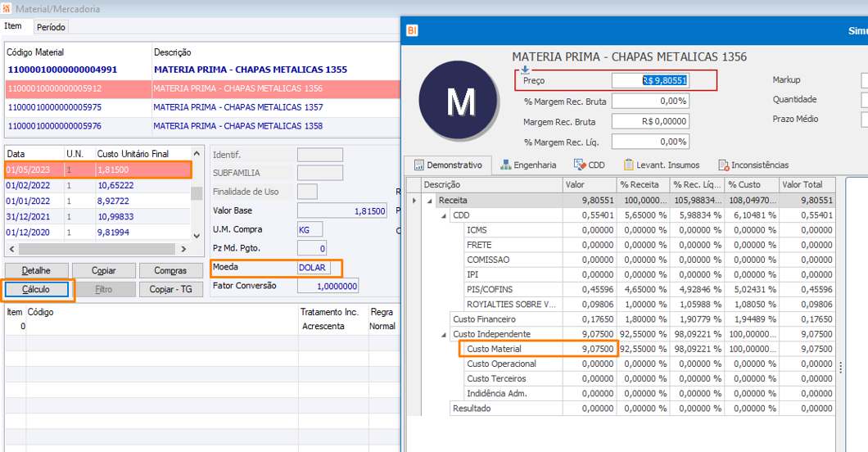Click the vertical scrollbar thumb of date list
The height and width of the screenshot is (452, 868).
click(197, 192)
